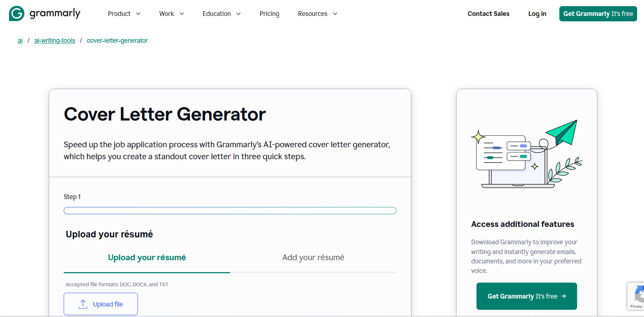This screenshot has height=317, width=644.
Task: Click the Step 1 progress bar
Action: click(x=230, y=211)
